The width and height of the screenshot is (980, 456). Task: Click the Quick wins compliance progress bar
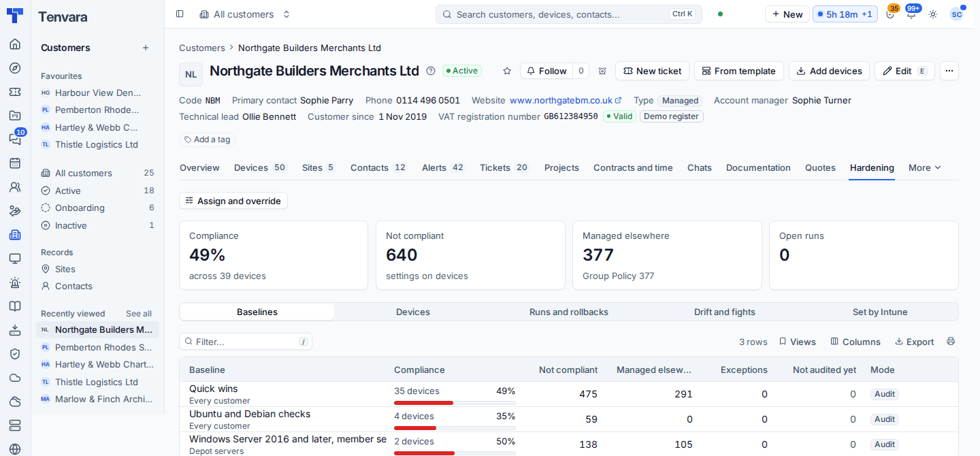coord(455,403)
